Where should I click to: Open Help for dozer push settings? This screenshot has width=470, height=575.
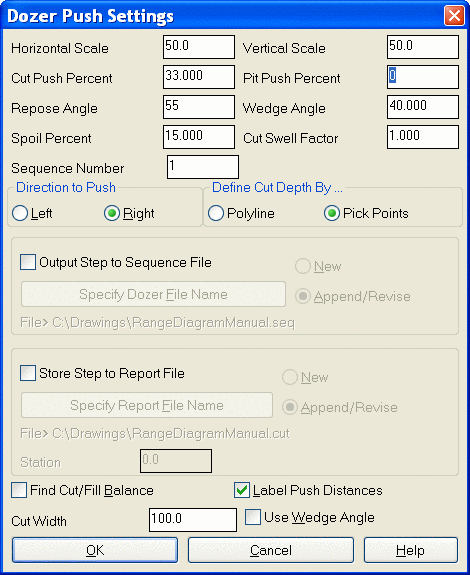411,550
